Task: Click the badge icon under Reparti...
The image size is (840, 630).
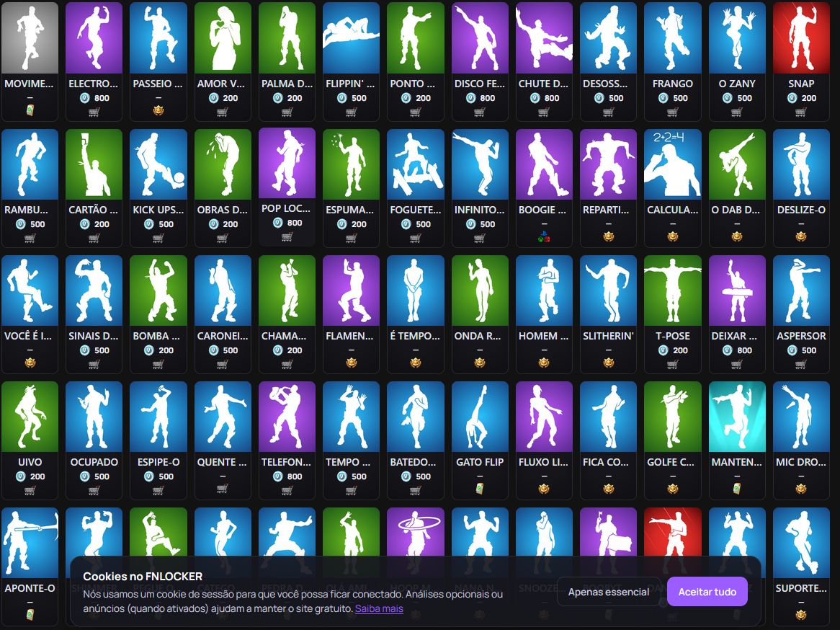Action: click(x=608, y=236)
